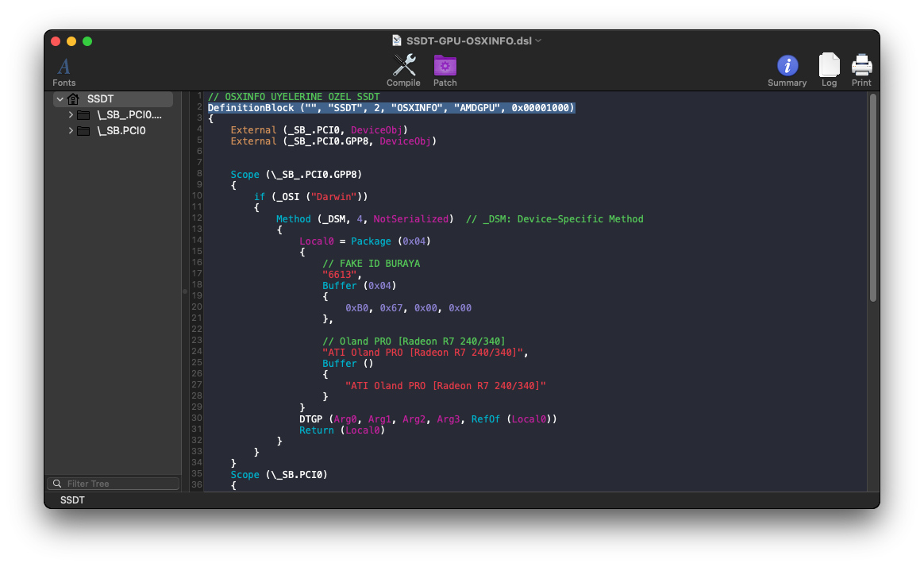Click the Compile tools icon

[403, 65]
